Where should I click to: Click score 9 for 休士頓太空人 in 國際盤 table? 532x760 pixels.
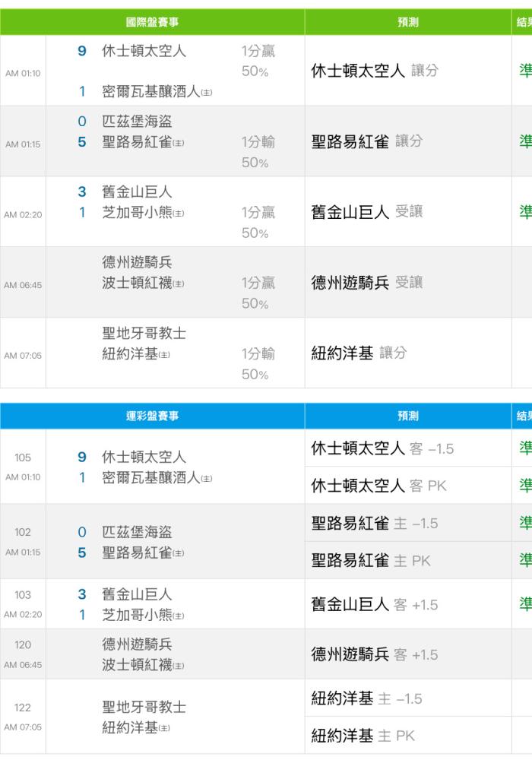(82, 51)
